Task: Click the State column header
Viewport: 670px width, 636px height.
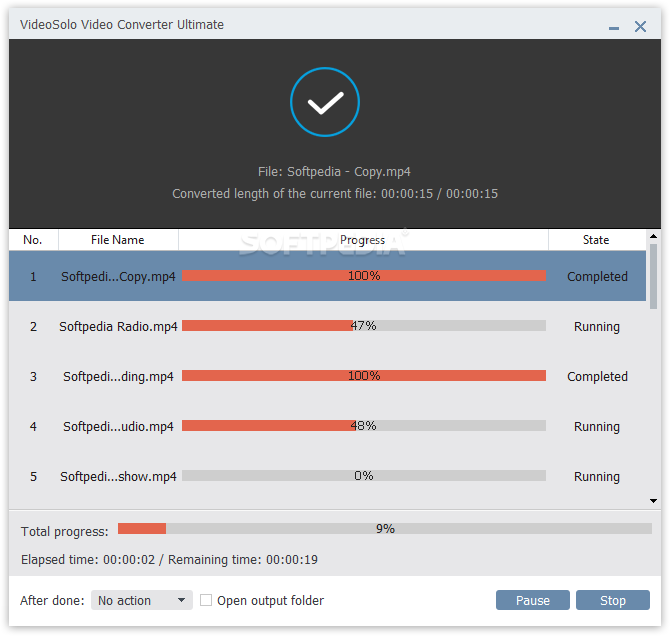Action: point(597,240)
